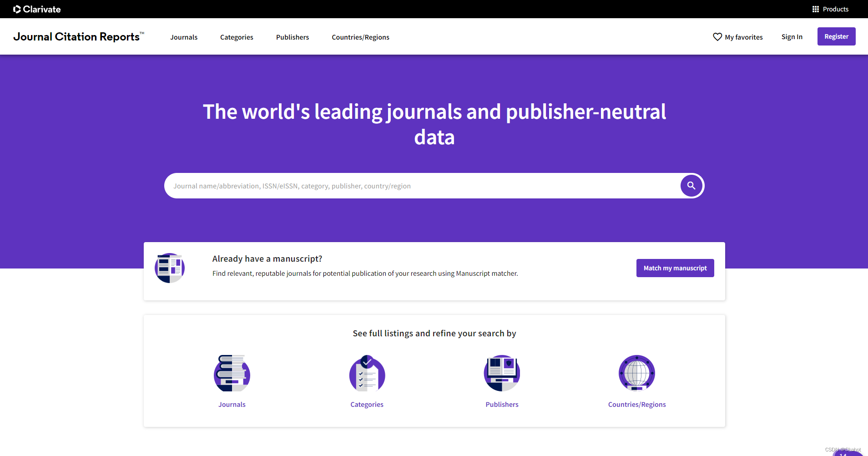Click the Clarivate logo
Viewport: 868px width, 456px height.
click(x=37, y=9)
